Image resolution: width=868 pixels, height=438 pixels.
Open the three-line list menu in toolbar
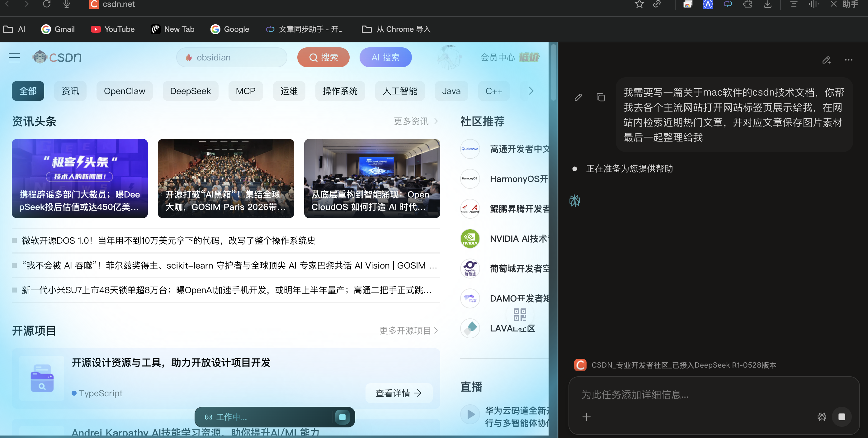tap(794, 4)
